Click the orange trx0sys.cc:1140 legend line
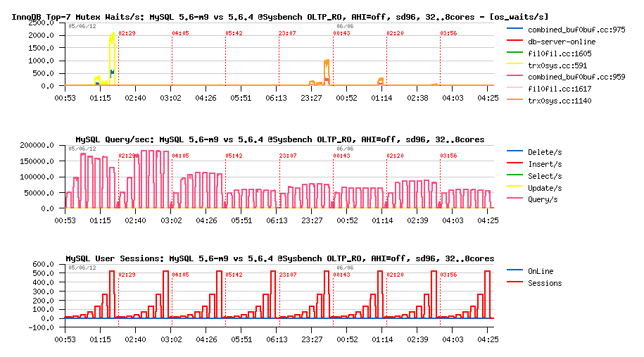This screenshot has height=357, width=644. point(514,99)
